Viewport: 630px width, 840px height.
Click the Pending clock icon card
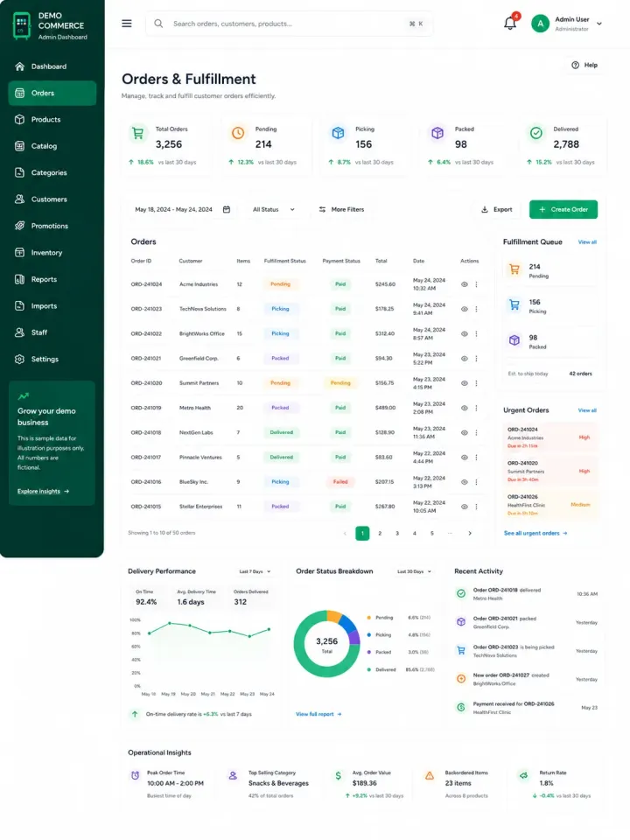(x=238, y=133)
